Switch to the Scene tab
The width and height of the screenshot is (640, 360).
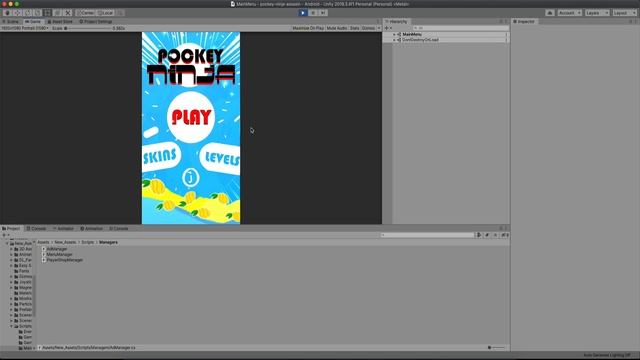coord(11,21)
